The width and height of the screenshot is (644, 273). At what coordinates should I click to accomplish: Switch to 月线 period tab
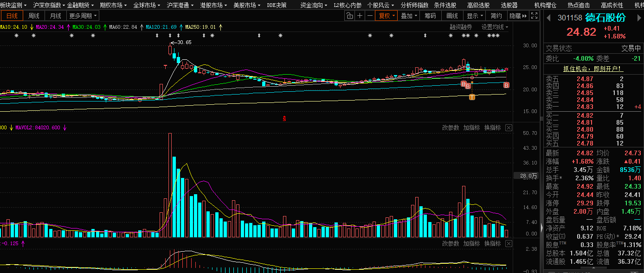coord(56,16)
